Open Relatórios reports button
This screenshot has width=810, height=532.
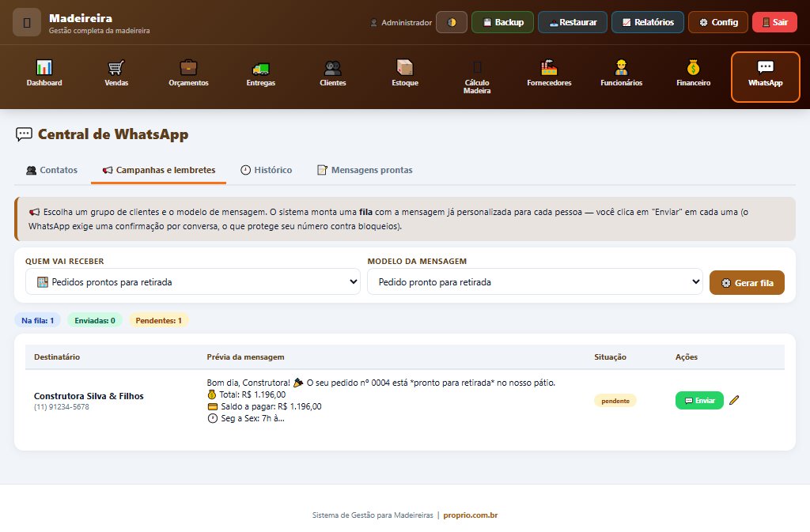648,22
